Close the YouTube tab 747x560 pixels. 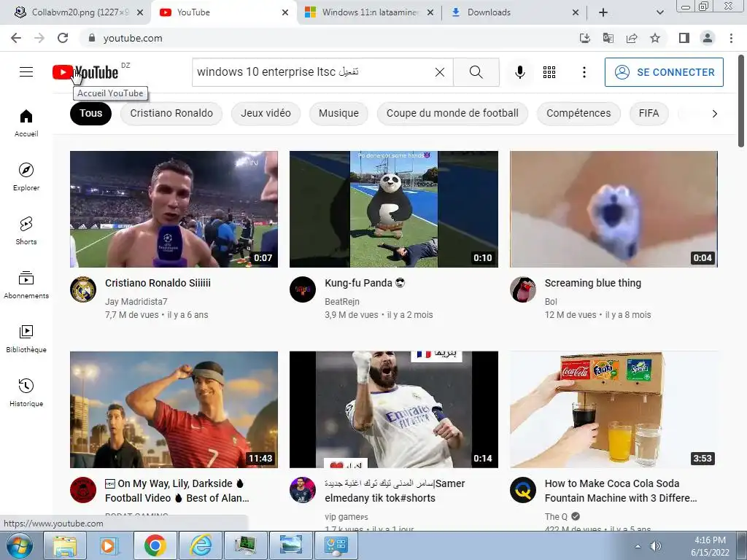coord(285,12)
